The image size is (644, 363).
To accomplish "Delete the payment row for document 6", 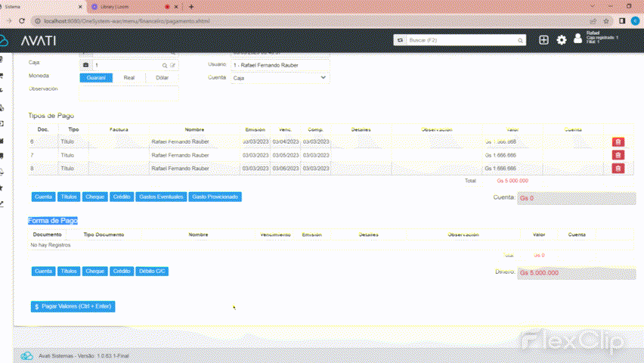I will tap(618, 142).
